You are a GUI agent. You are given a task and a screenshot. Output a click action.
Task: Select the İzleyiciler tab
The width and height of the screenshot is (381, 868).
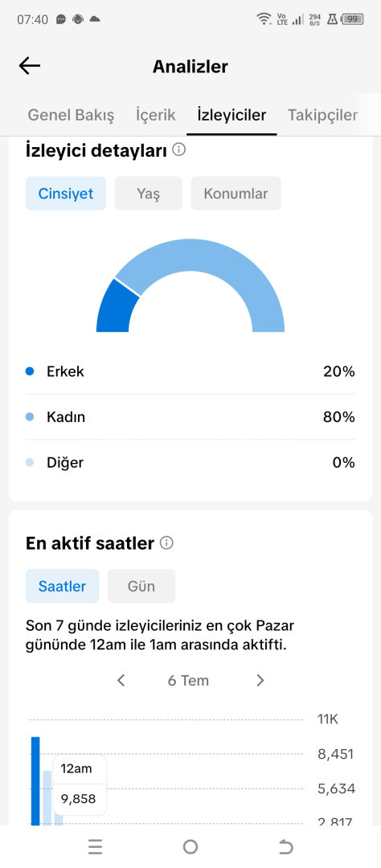click(231, 115)
